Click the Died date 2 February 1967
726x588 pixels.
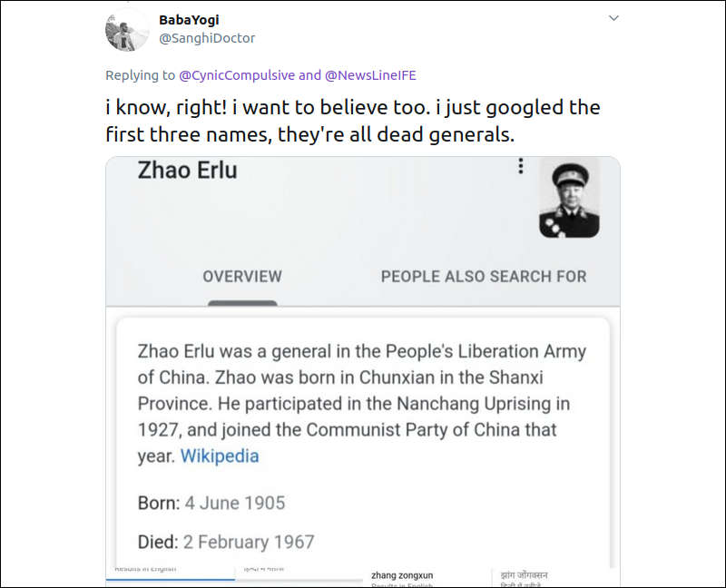[250, 543]
